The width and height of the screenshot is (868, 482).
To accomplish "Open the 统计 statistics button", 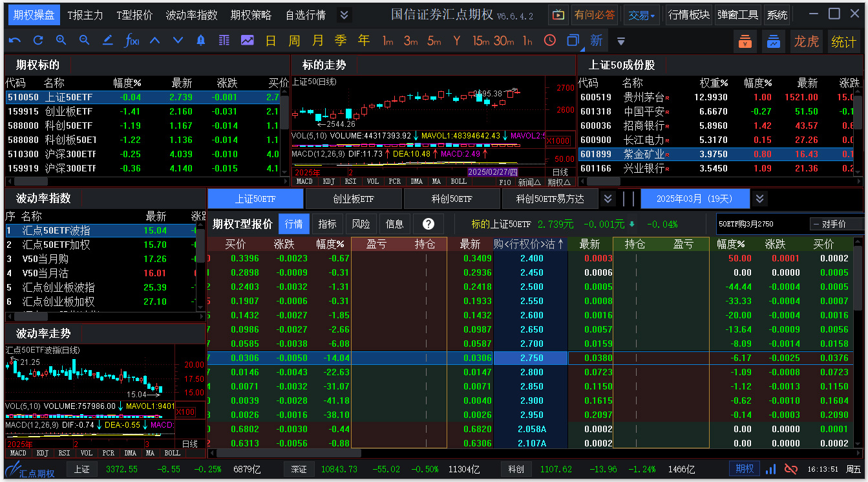I will [x=843, y=41].
